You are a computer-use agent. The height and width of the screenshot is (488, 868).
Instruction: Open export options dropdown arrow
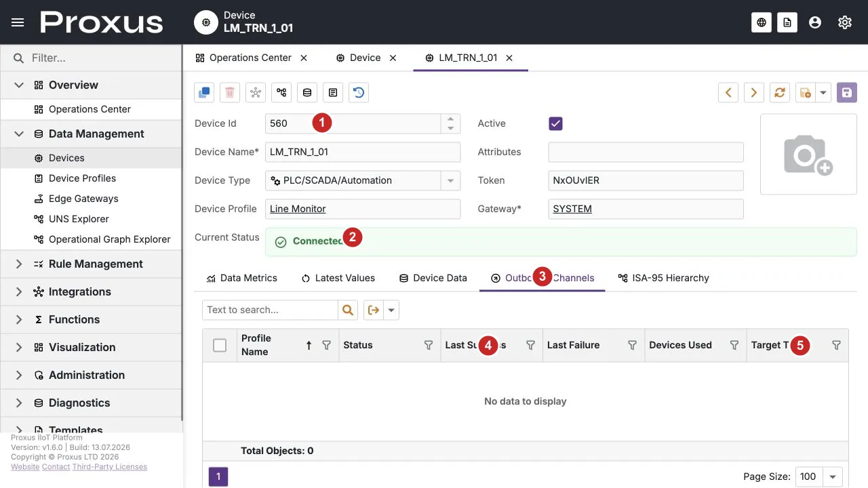391,310
